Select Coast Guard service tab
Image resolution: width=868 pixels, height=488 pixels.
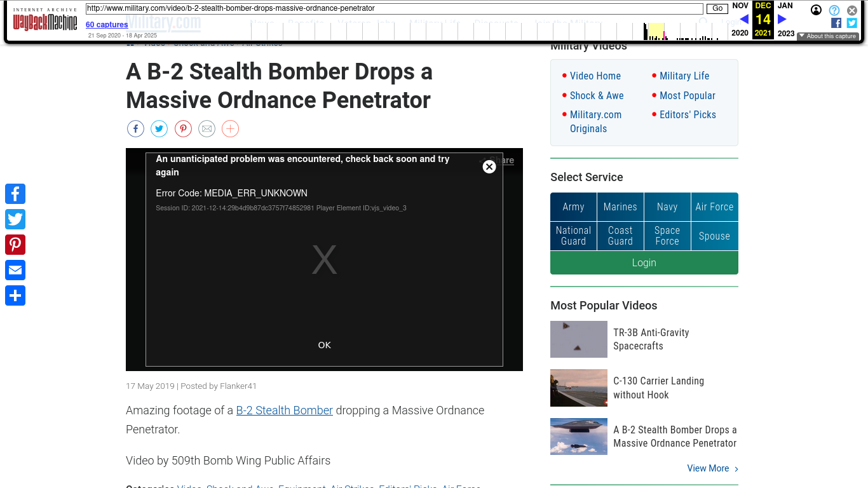(x=620, y=236)
